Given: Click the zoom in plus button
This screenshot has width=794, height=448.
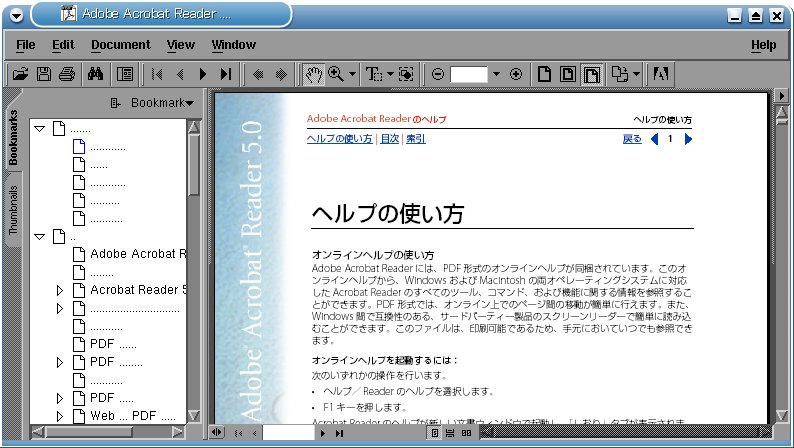Looking at the screenshot, I should [516, 74].
